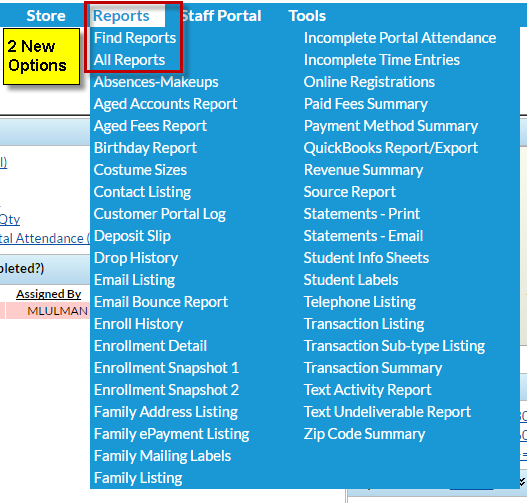This screenshot has width=527, height=503.
Task: Select Transaction Sub-type Listing
Action: [x=394, y=346]
